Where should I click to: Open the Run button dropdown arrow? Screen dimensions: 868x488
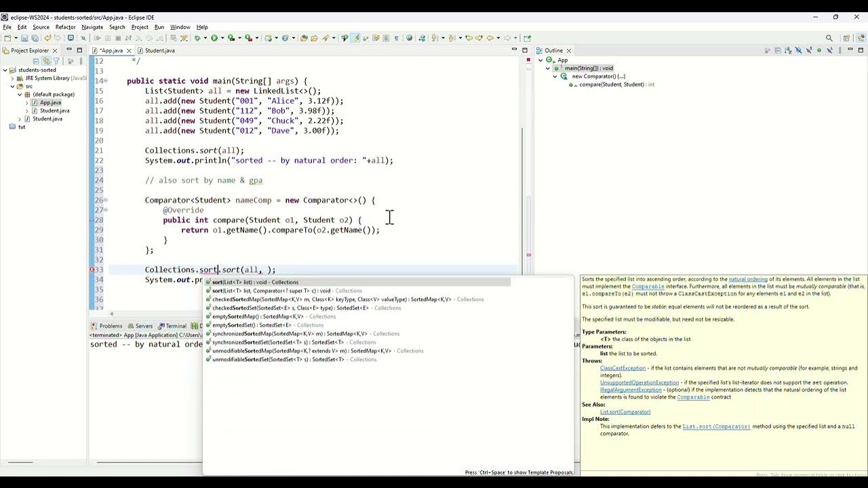click(x=222, y=37)
